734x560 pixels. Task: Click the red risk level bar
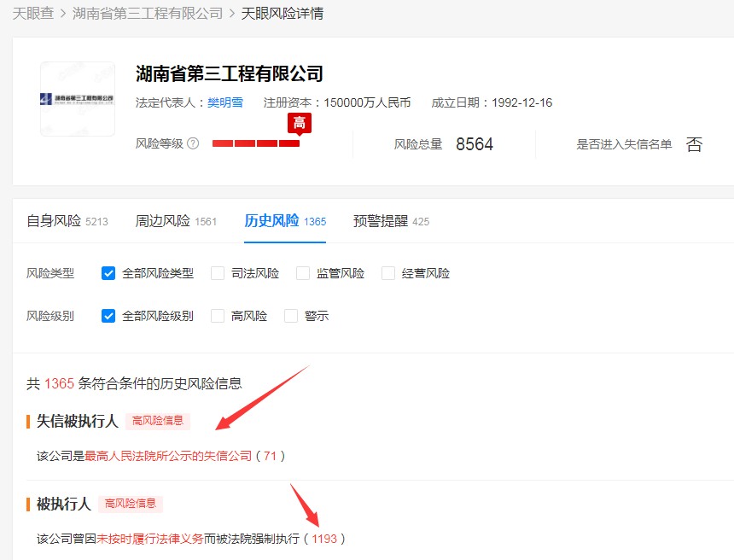tap(255, 143)
